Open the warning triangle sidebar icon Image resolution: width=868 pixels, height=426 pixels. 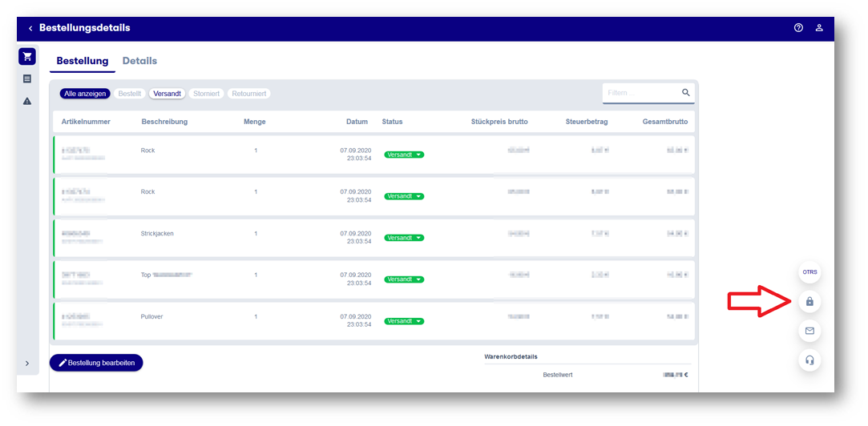tap(27, 101)
